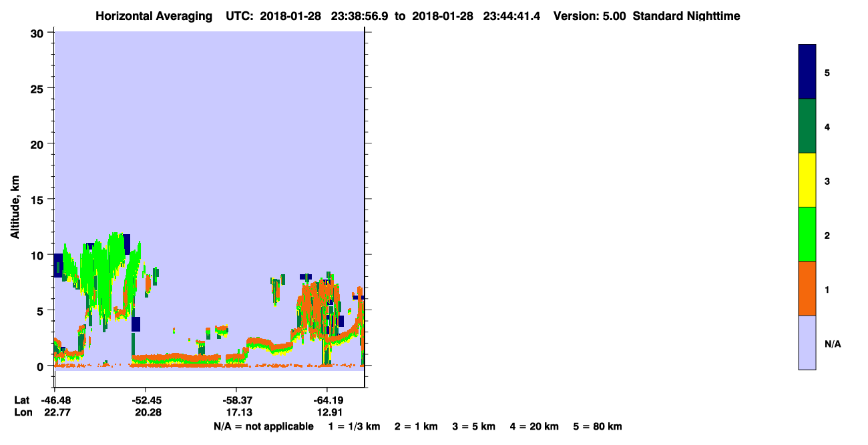Click longitude value 22.77
Screen dimensions: 868x445
click(x=56, y=412)
